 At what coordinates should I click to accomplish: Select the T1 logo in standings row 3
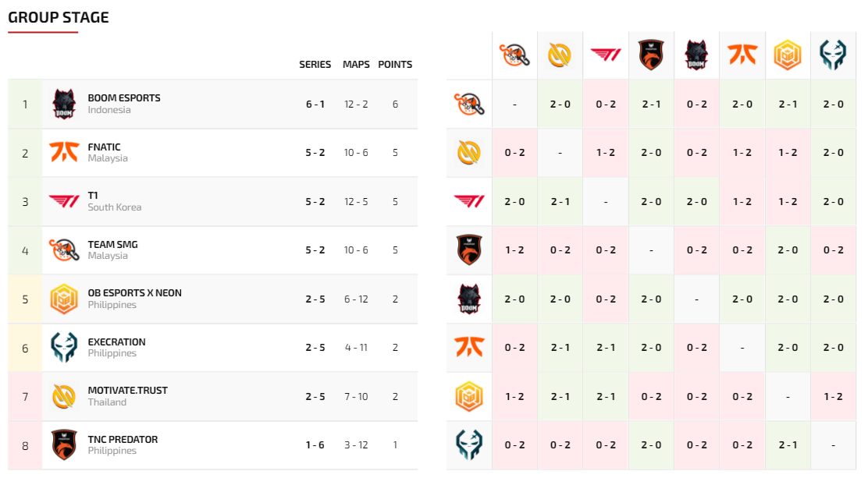point(64,201)
